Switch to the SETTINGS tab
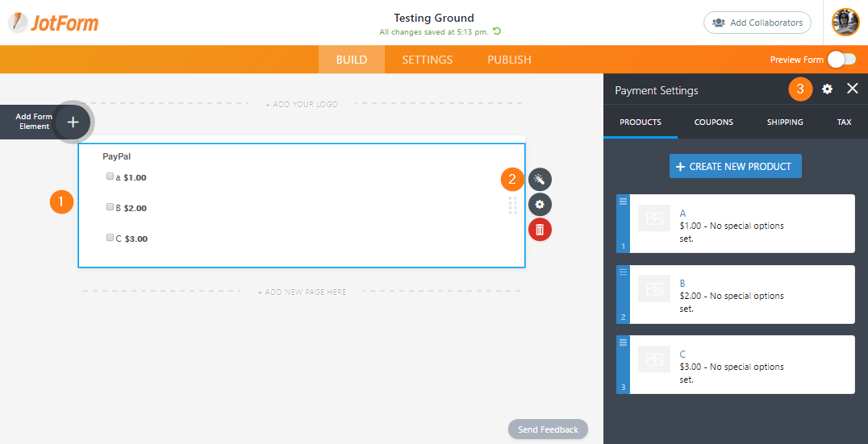868x444 pixels. [427, 60]
